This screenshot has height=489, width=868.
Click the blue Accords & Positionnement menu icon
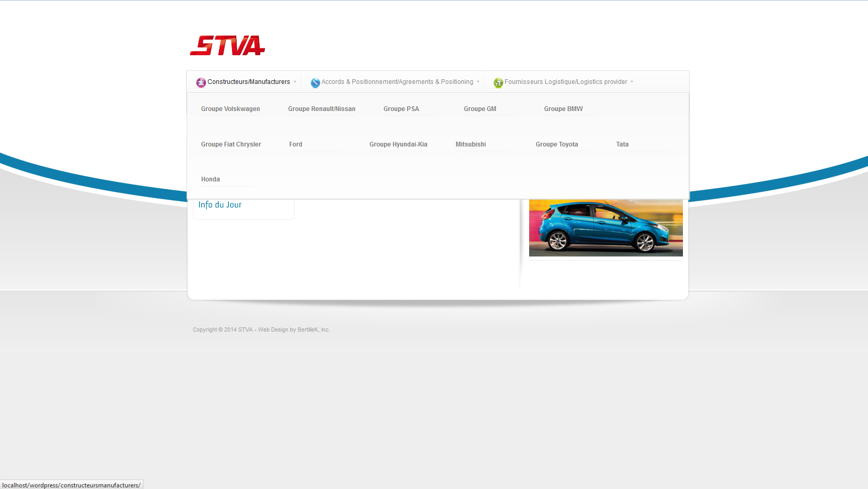(315, 82)
